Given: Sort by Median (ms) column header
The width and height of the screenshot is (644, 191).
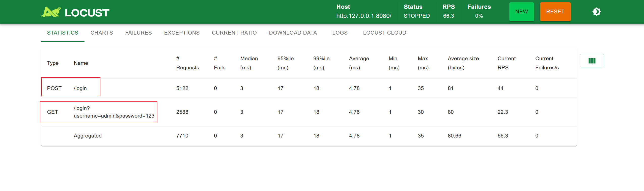Looking at the screenshot, I should click(x=249, y=63).
